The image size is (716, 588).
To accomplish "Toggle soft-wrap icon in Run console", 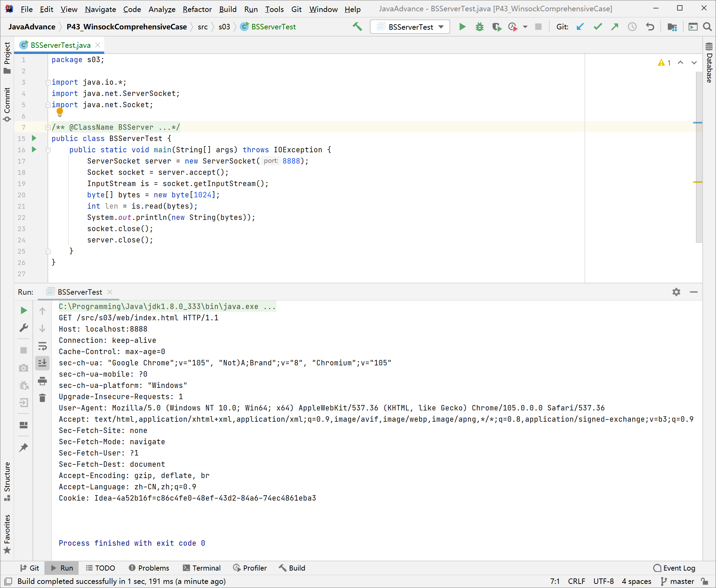I will (42, 346).
